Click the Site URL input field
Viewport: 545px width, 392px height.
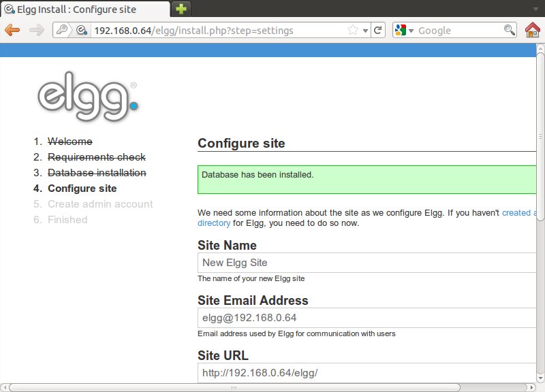point(367,373)
